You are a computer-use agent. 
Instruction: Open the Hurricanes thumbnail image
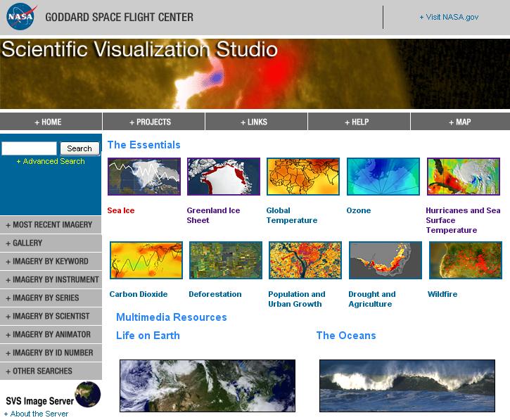click(x=464, y=177)
